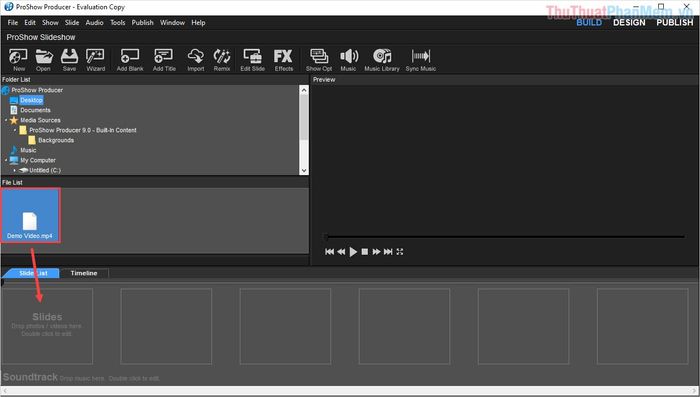Jump to start in preview controls
Image resolution: width=700 pixels, height=397 pixels.
pos(329,252)
